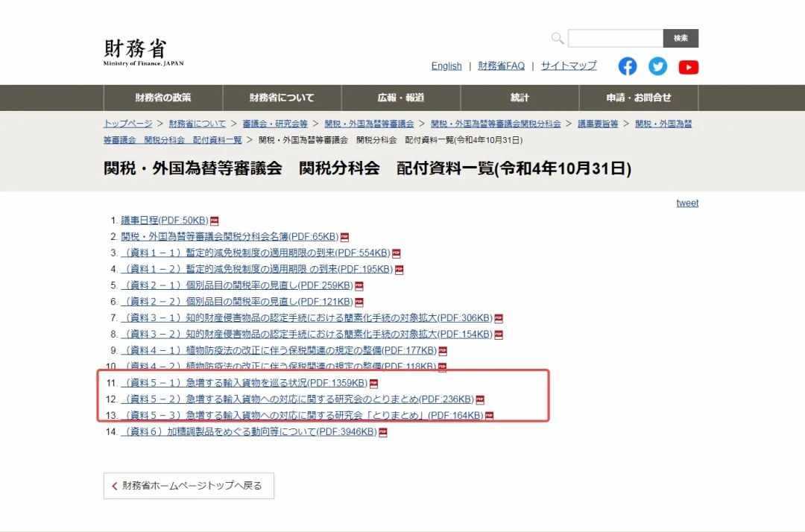Switch to the English site link
This screenshot has width=805, height=532.
(446, 66)
